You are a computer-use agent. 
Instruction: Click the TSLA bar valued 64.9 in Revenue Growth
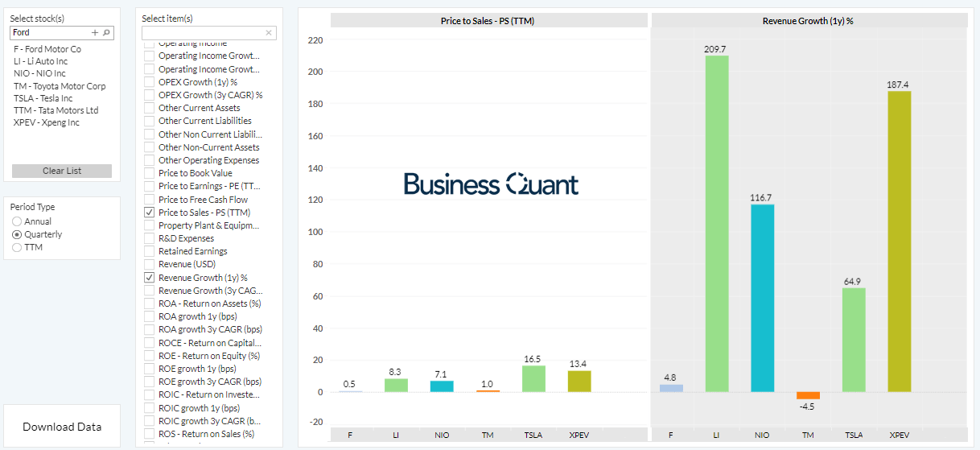coord(854,340)
